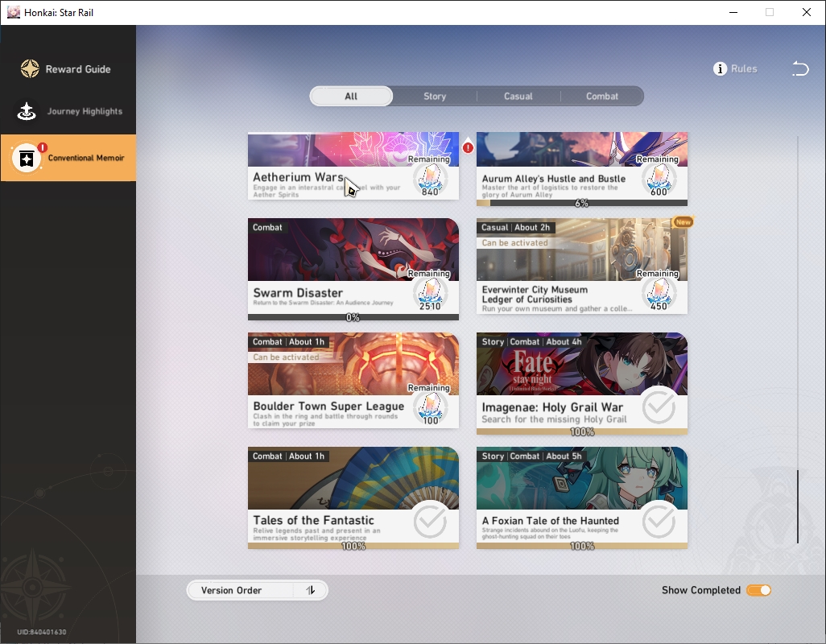Toggle the Show Completed switch
The image size is (826, 644).
tap(758, 590)
